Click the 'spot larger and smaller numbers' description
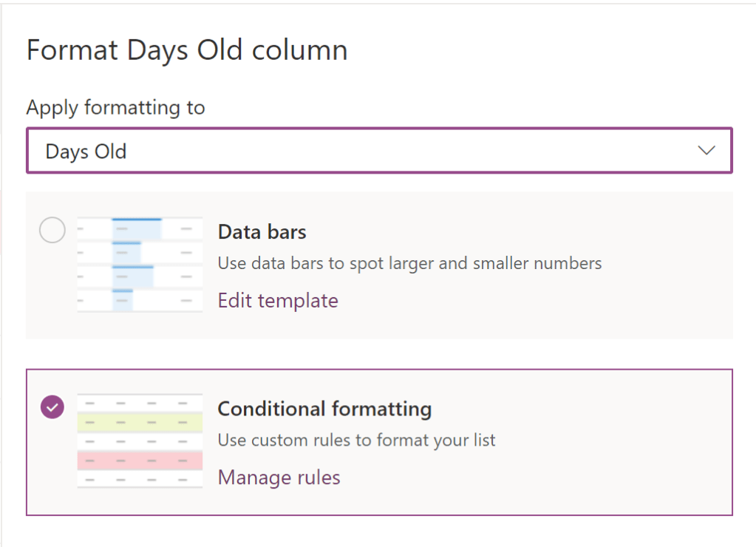This screenshot has width=756, height=547. [x=409, y=263]
